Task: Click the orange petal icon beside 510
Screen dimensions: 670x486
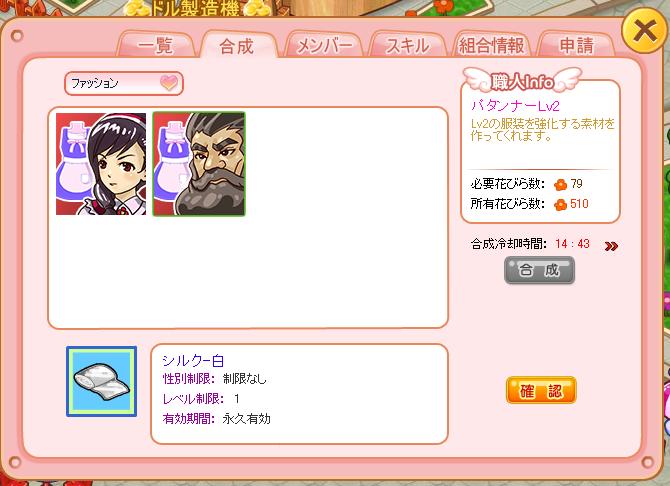Action: coord(560,204)
